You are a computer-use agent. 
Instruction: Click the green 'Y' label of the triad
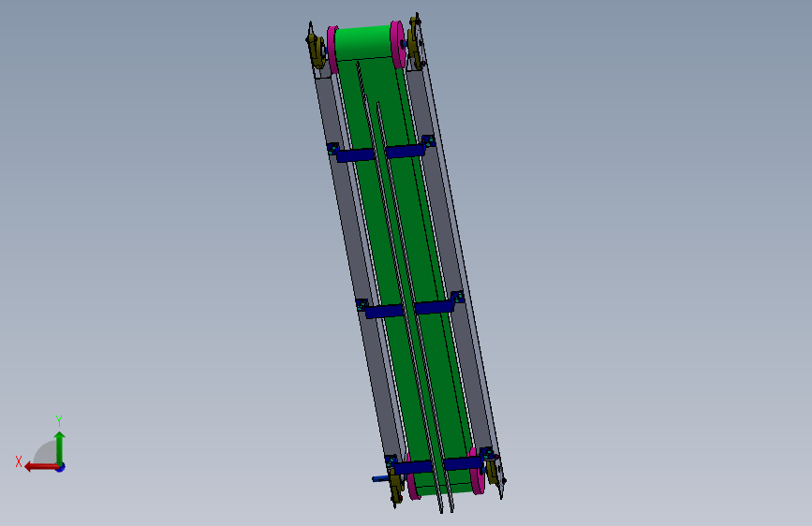[59, 420]
